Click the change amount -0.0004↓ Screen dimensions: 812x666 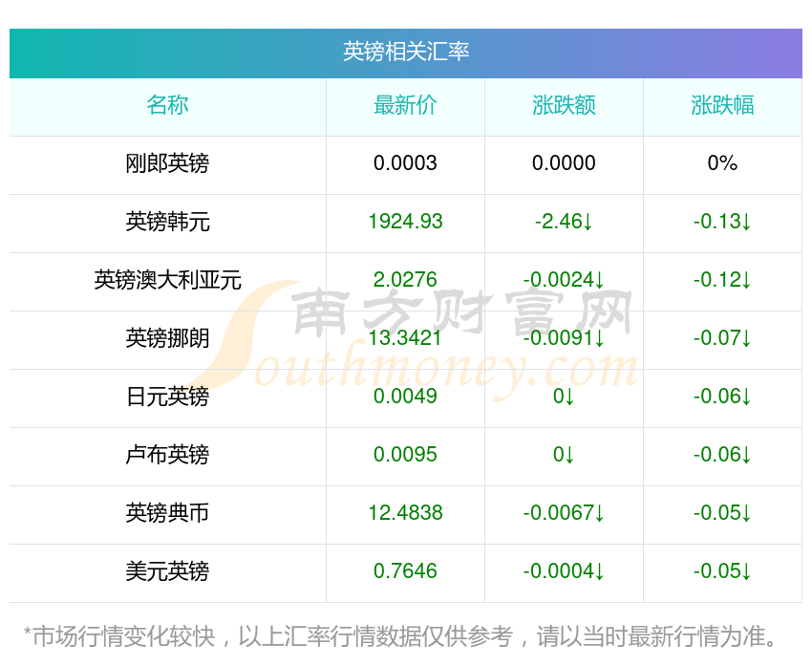point(564,571)
